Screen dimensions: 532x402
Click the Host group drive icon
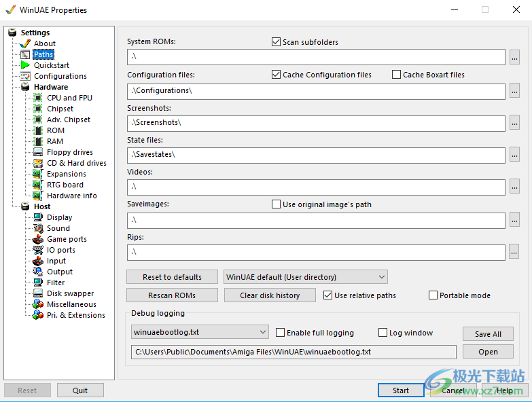(x=25, y=206)
